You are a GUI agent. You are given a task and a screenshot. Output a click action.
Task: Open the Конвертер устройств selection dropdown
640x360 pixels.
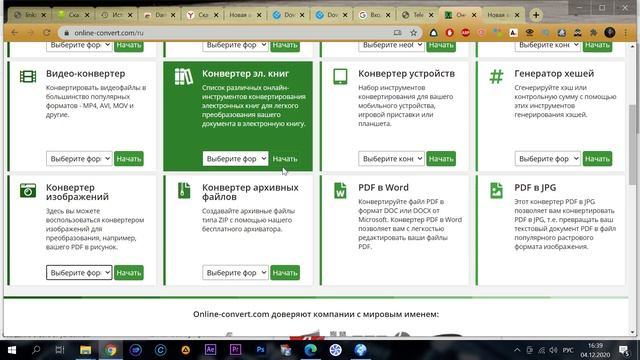click(x=391, y=158)
